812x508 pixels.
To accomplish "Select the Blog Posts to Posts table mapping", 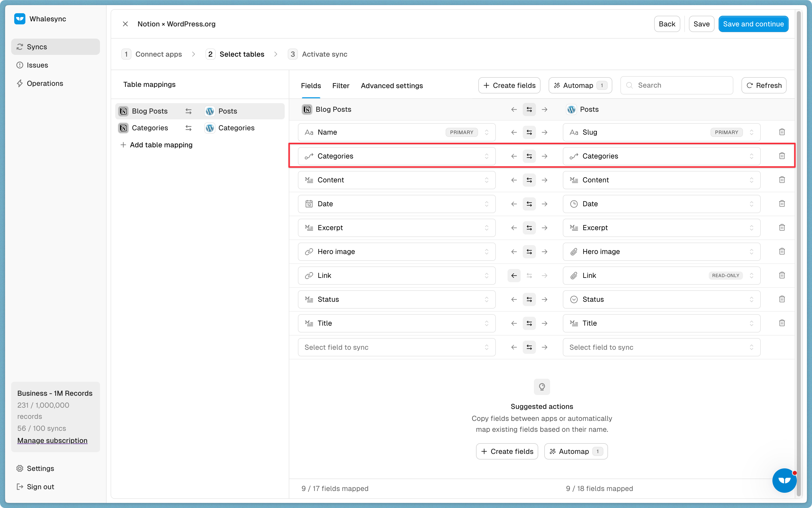I will coord(200,111).
